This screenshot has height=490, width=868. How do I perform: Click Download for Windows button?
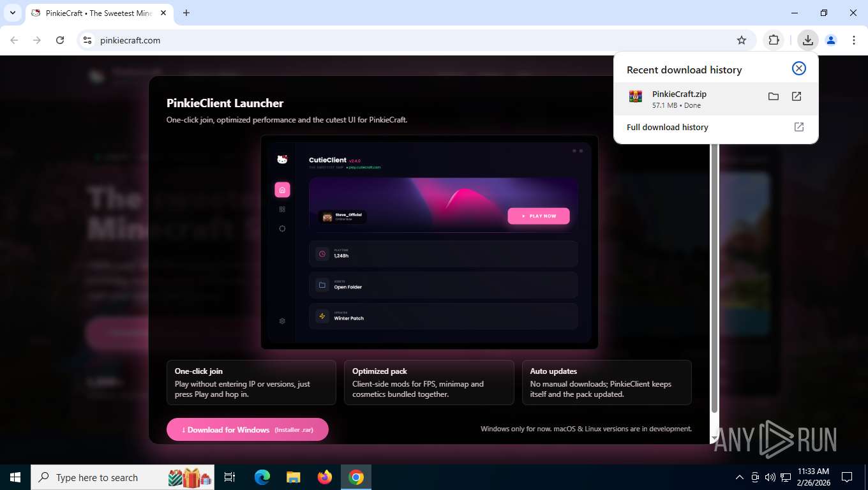coord(248,429)
